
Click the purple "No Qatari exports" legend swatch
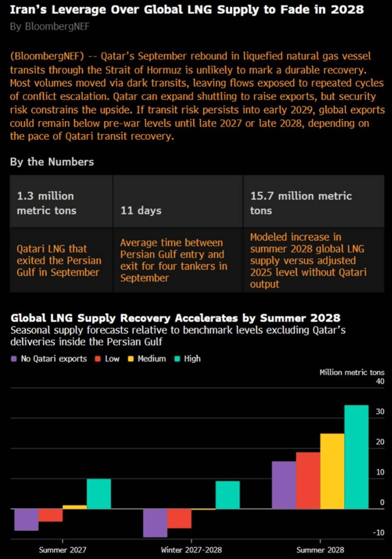pos(14,359)
